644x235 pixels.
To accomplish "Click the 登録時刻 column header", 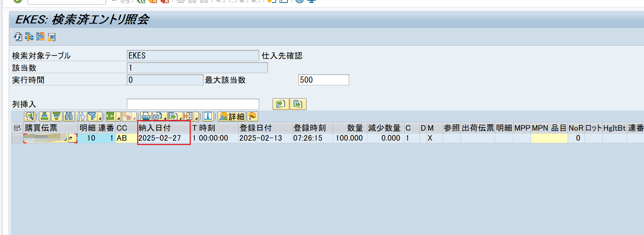I will pos(313,128).
